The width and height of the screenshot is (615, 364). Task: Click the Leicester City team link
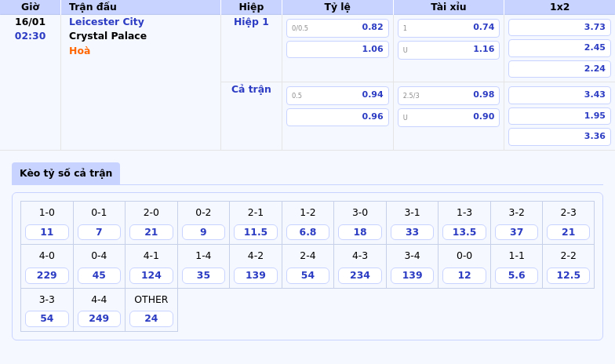click(x=106, y=22)
